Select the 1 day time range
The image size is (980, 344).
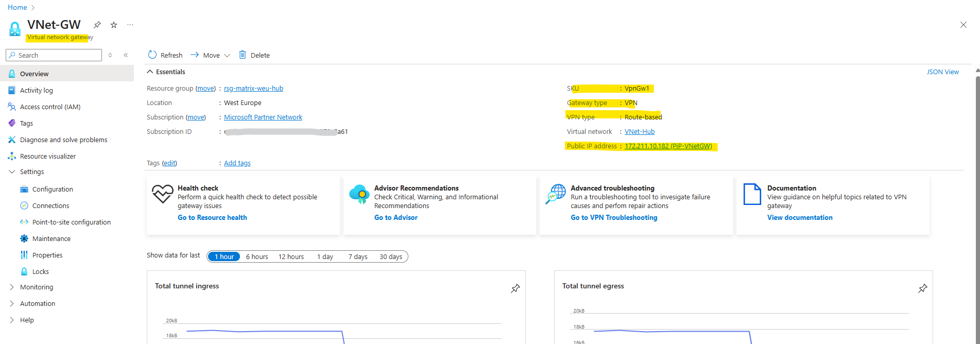coord(325,256)
